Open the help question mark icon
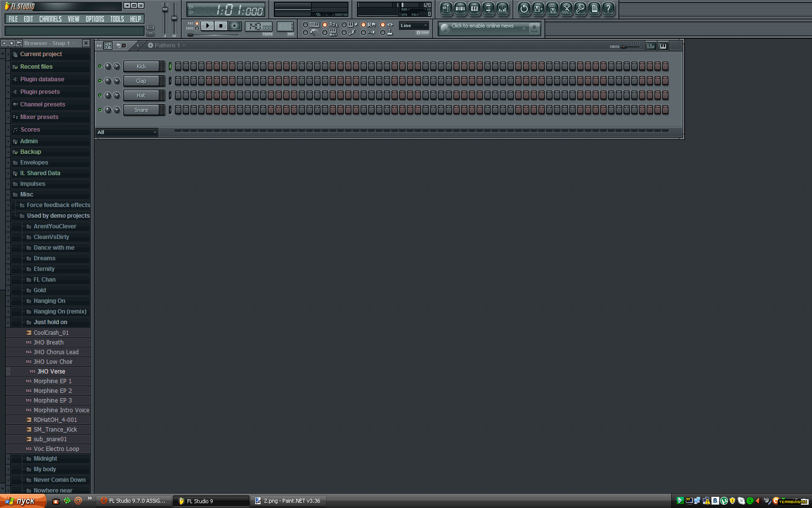Screen dimensions: 812x508 [x=608, y=9]
